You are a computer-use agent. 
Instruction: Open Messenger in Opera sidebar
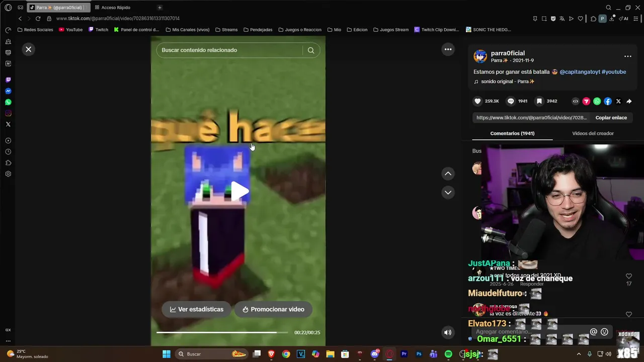click(8, 91)
